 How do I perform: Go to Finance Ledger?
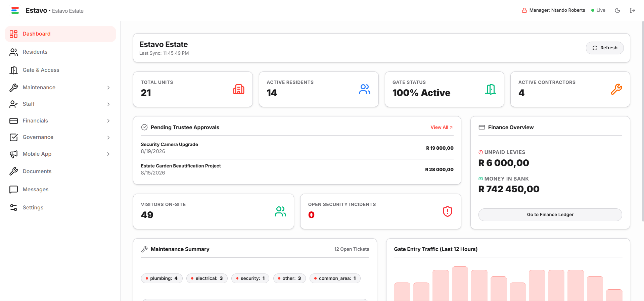click(550, 215)
